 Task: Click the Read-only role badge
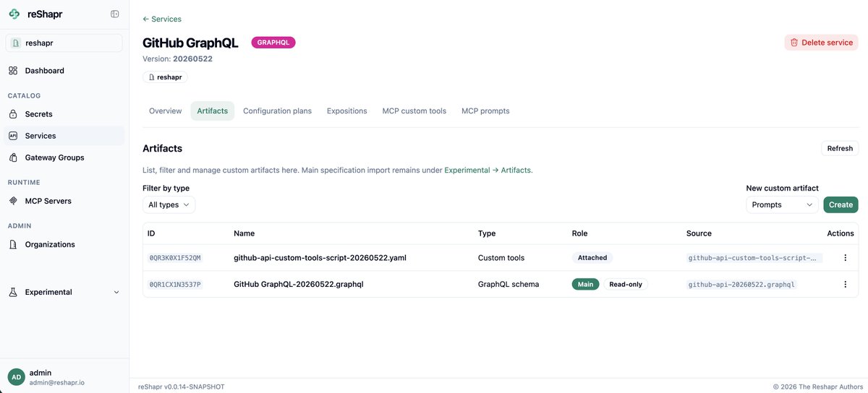click(x=626, y=285)
